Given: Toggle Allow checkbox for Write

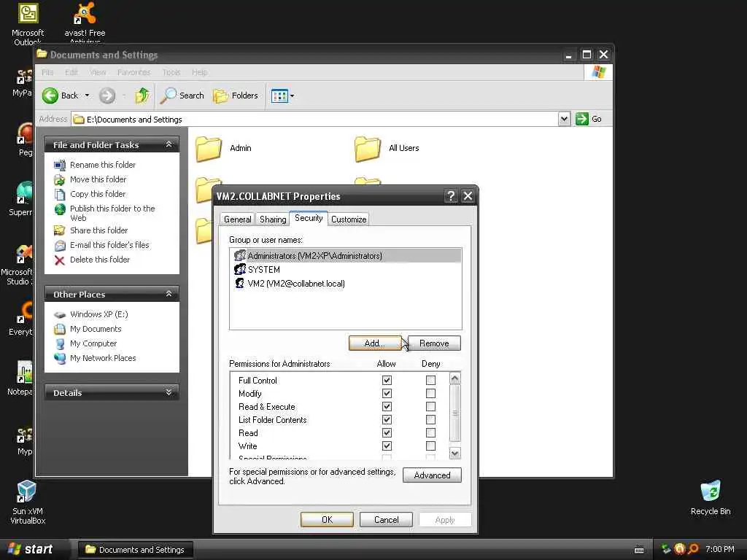Looking at the screenshot, I should [387, 446].
